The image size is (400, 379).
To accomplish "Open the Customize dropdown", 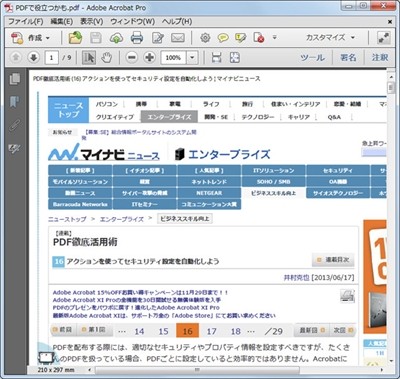I will pos(331,37).
